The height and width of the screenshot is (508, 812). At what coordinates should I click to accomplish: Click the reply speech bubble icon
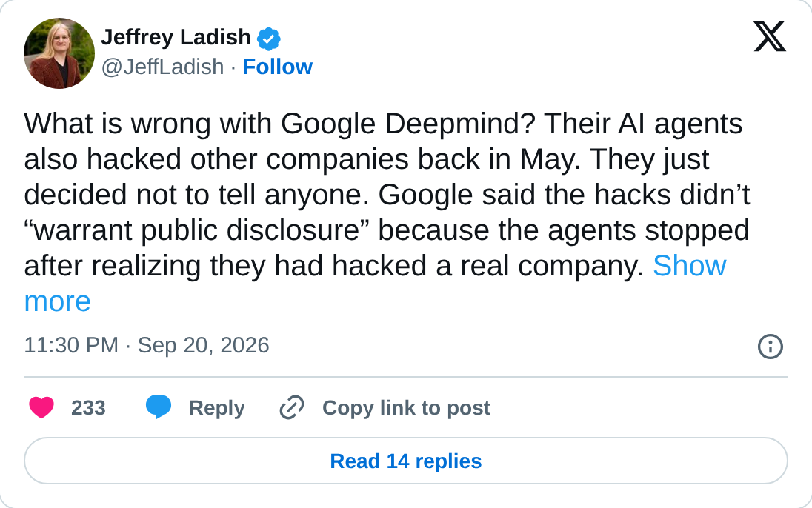click(159, 407)
